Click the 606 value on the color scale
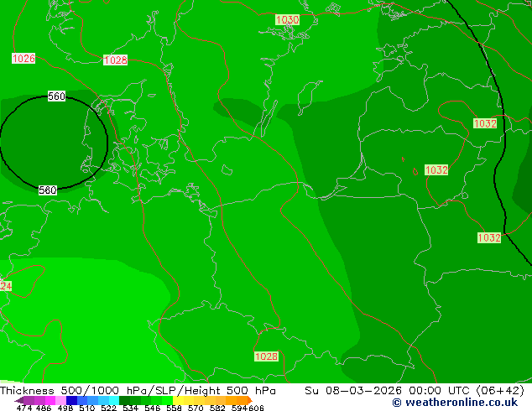The image size is (532, 411). pyautogui.click(x=255, y=408)
